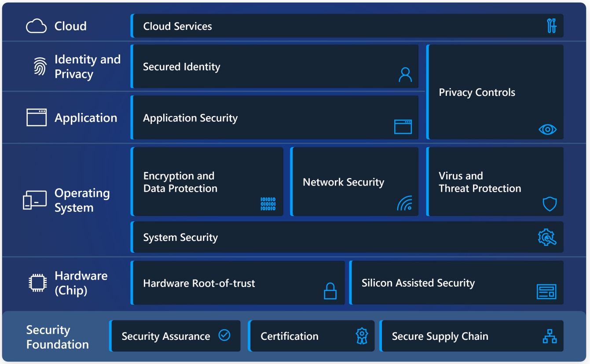The height and width of the screenshot is (364, 590).
Task: Click the Application Security window icon
Action: (x=403, y=127)
